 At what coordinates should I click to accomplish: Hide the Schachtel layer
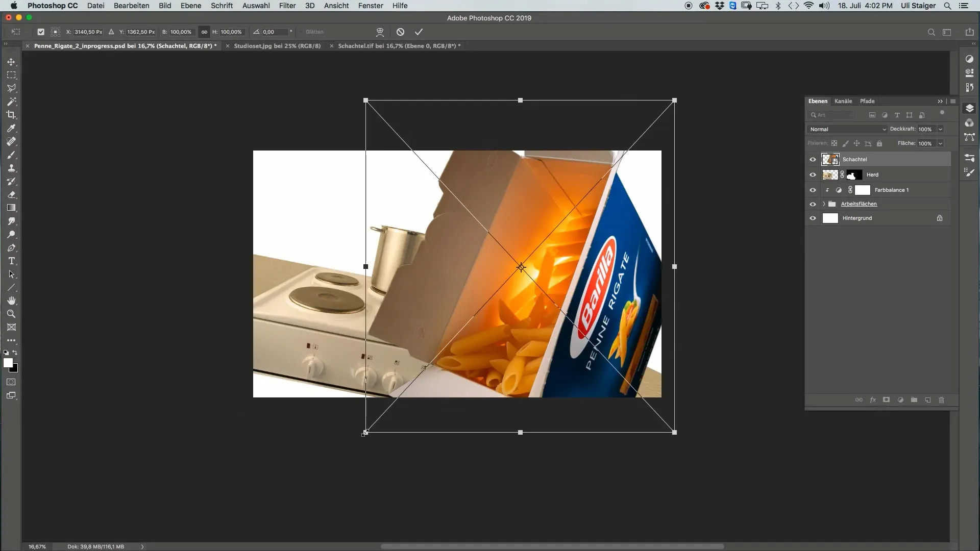[813, 159]
